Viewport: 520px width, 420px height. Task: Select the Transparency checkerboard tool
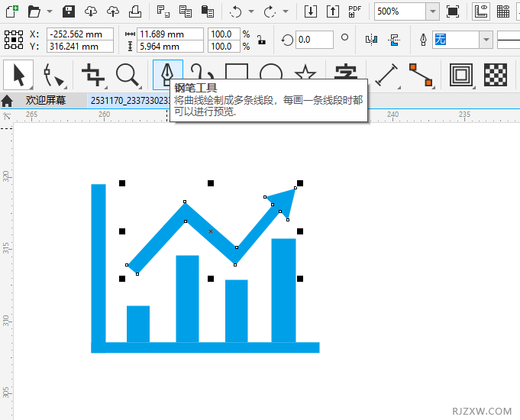tap(496, 75)
